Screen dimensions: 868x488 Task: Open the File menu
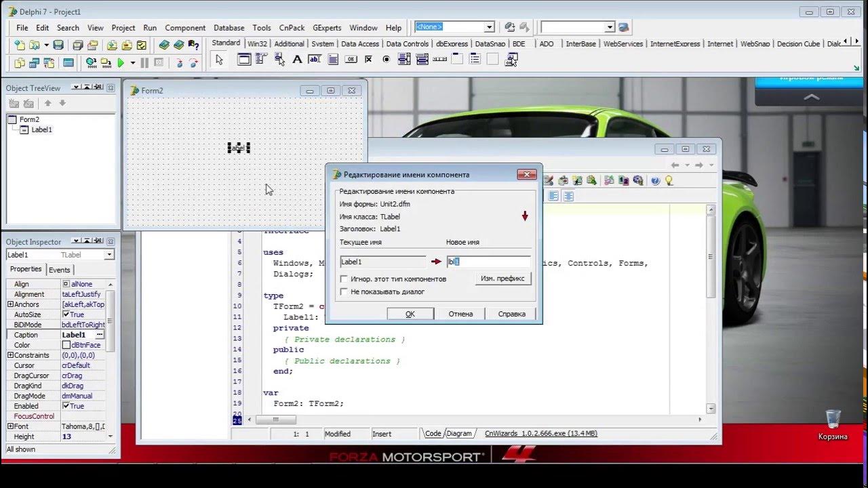click(x=22, y=28)
